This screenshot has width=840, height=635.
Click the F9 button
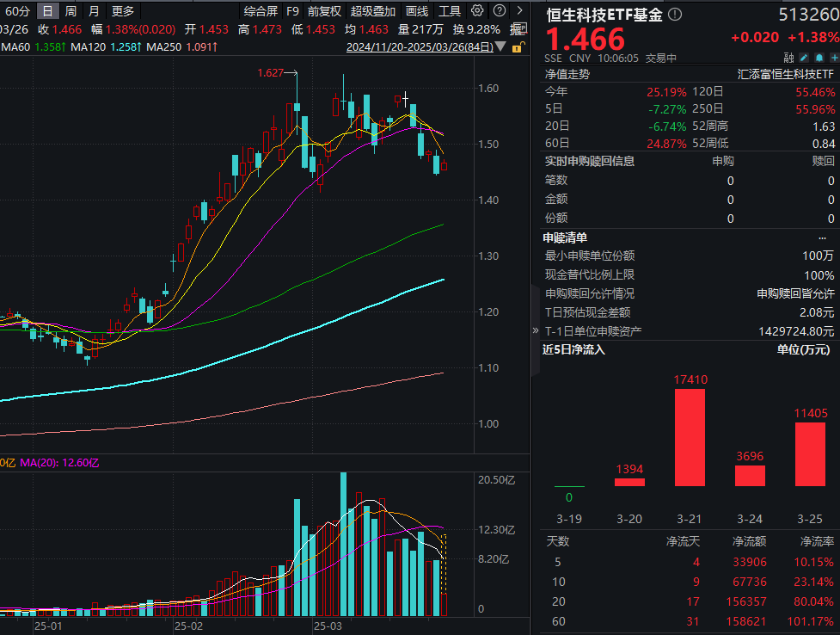tap(291, 11)
